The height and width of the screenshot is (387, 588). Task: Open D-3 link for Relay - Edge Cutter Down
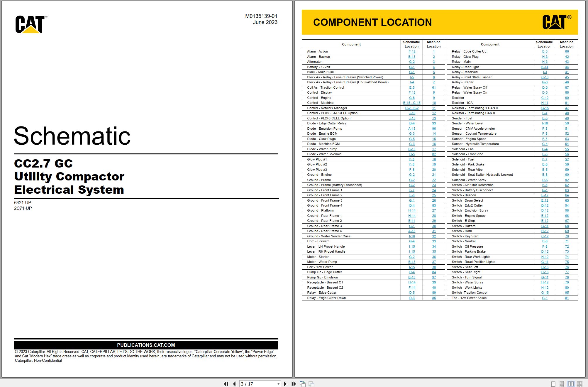coord(412,298)
